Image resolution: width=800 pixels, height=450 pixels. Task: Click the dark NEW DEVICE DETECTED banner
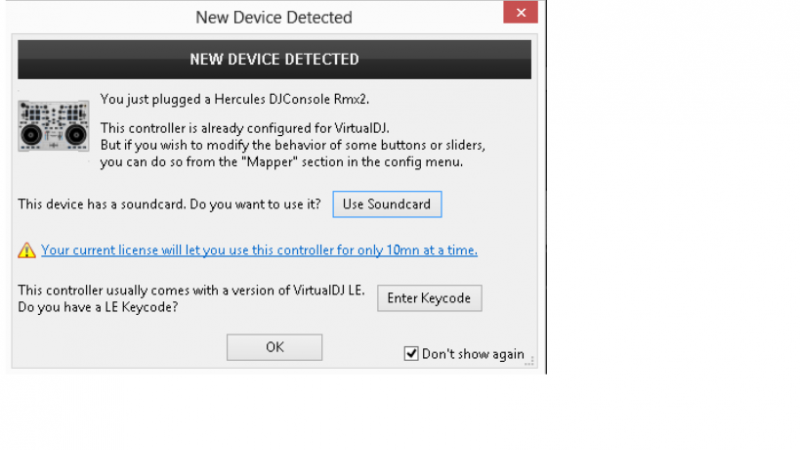pyautogui.click(x=274, y=60)
